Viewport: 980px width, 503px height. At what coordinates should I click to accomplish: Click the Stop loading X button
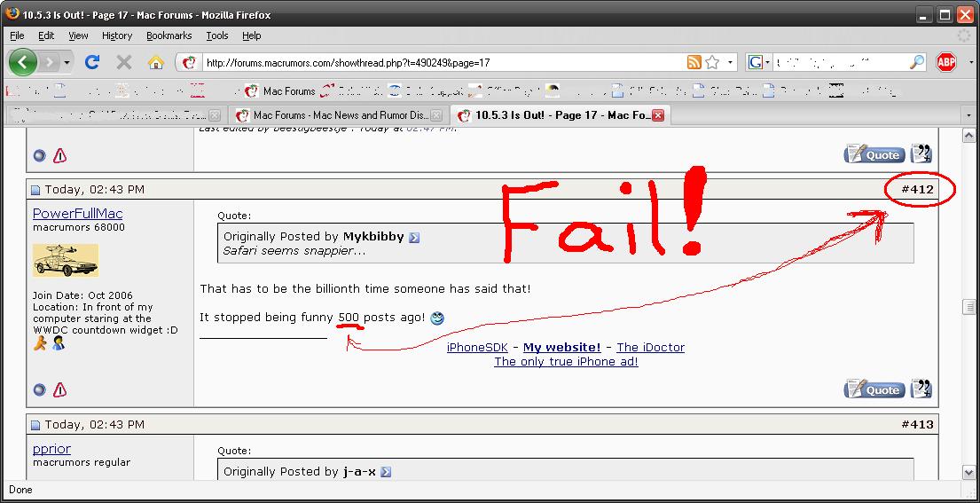pos(124,62)
